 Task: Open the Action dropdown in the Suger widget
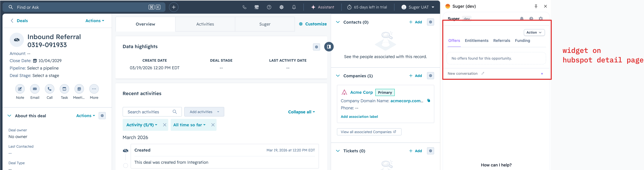click(534, 32)
